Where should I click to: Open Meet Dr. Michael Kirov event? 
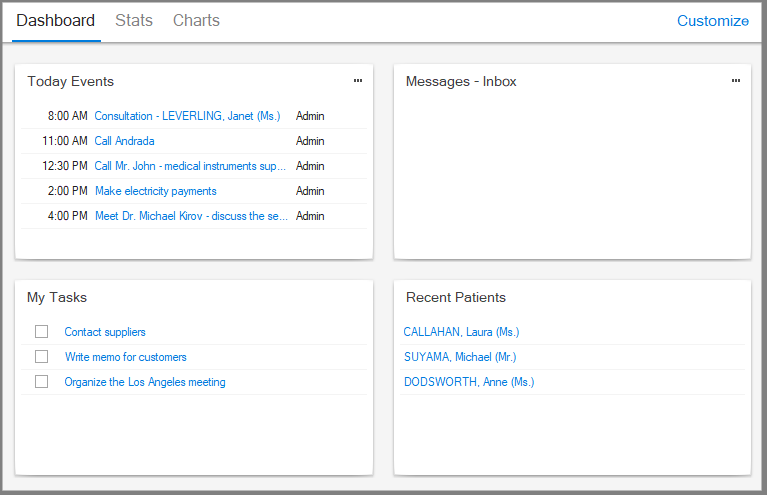point(190,216)
